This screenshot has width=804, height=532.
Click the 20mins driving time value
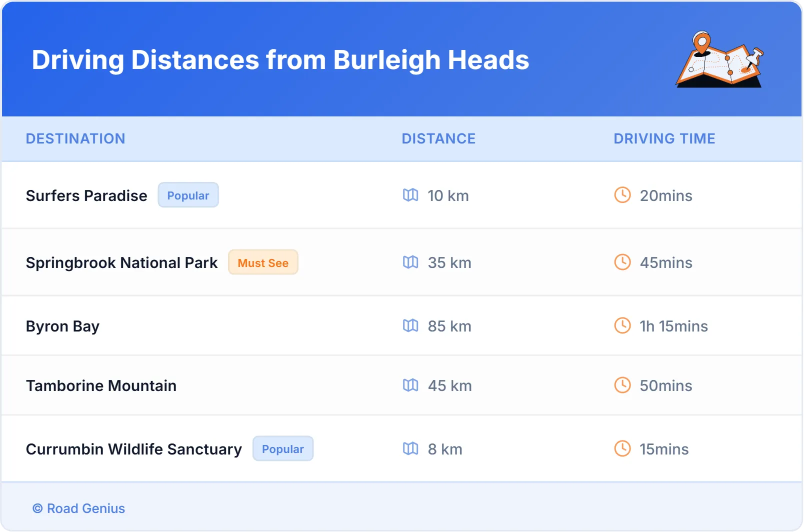click(666, 195)
